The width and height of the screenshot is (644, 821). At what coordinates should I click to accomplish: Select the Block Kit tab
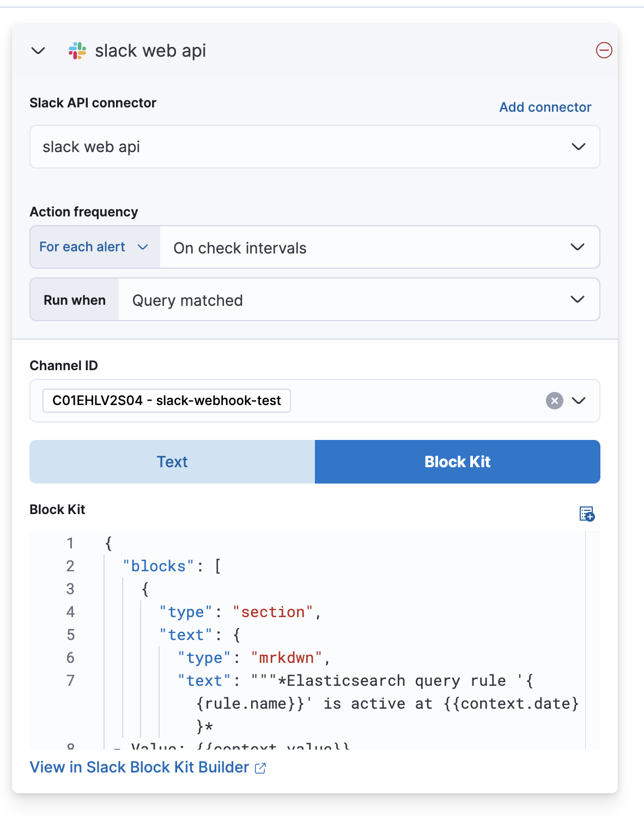[457, 461]
